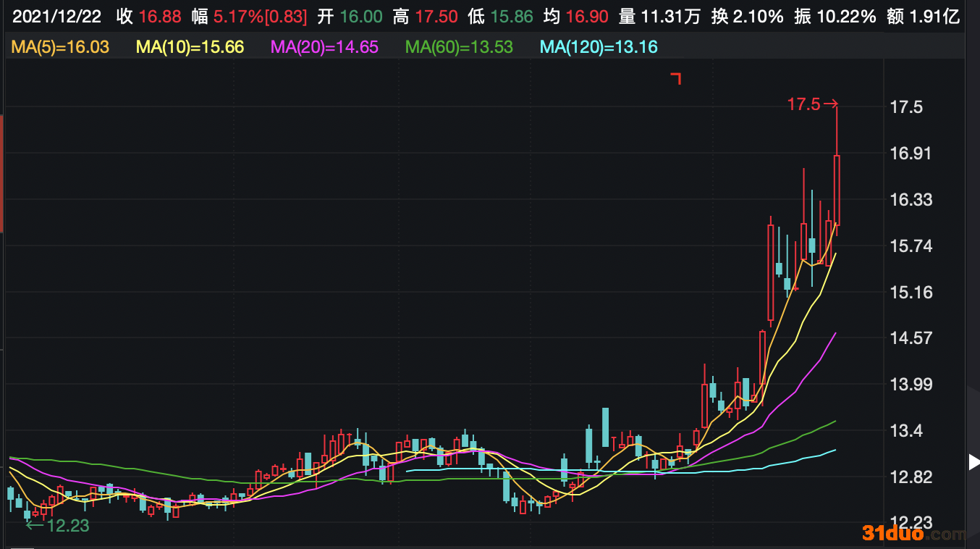The image size is (980, 549).
Task: Click the volume value 11.31万 in the header
Action: [x=670, y=17]
